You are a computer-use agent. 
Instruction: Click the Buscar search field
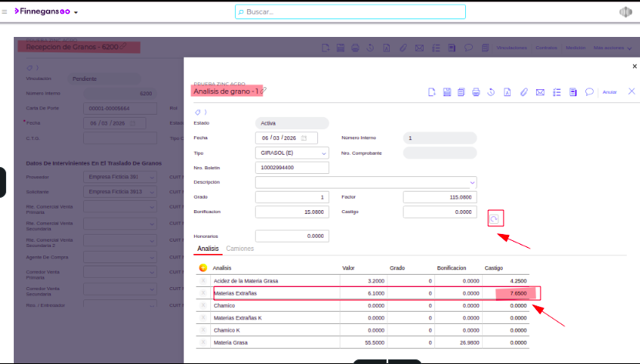coord(350,12)
